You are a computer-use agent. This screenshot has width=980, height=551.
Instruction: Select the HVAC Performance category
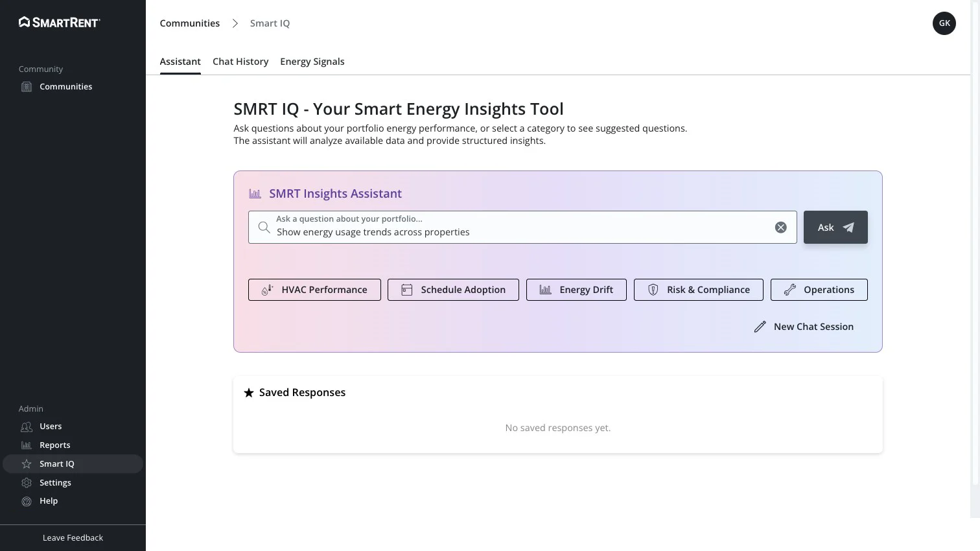click(314, 290)
